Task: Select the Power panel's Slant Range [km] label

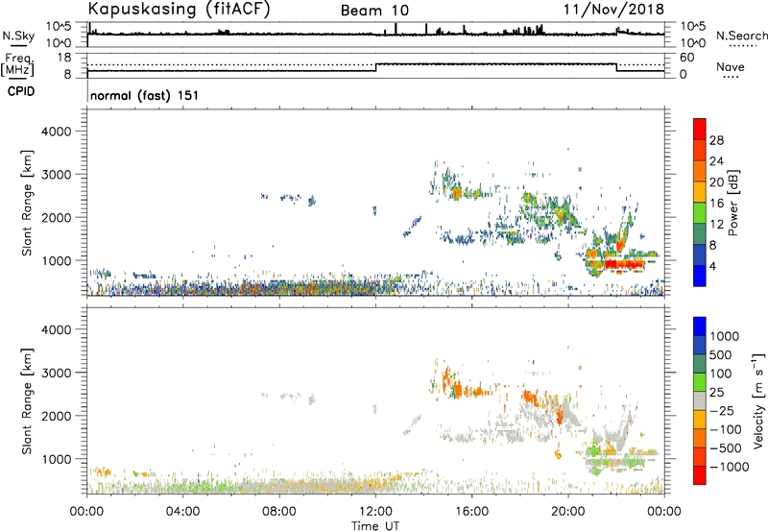Action: tap(27, 203)
